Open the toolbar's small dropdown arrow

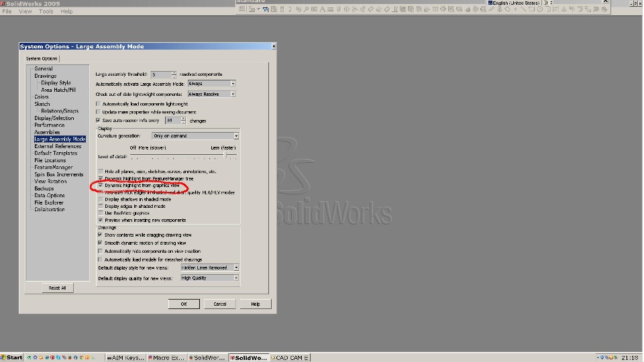point(258,9)
